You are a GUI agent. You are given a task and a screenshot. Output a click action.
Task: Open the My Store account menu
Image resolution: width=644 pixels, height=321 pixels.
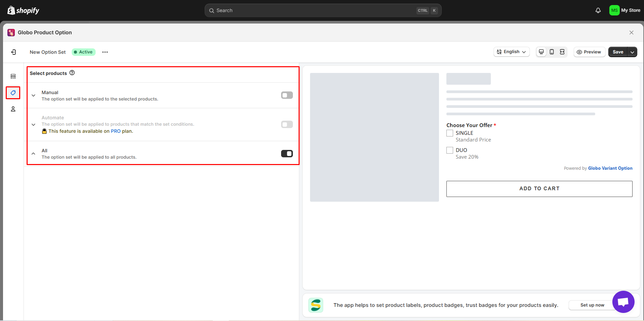pos(625,10)
